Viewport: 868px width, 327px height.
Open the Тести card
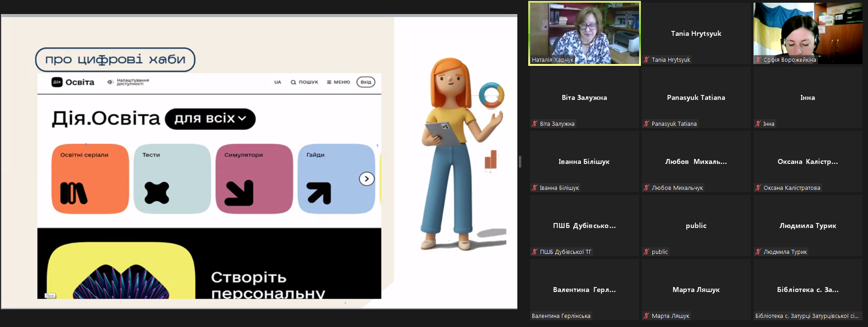[x=172, y=178]
